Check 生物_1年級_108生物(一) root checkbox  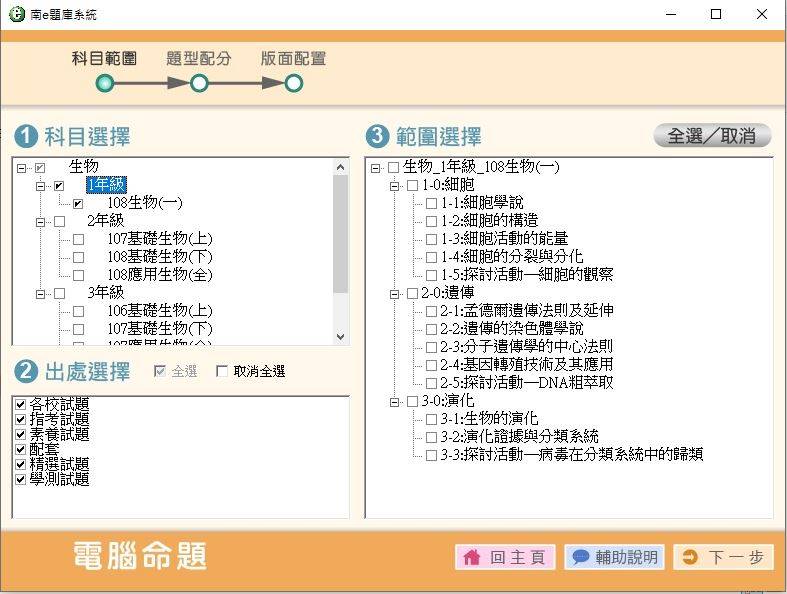tap(394, 167)
